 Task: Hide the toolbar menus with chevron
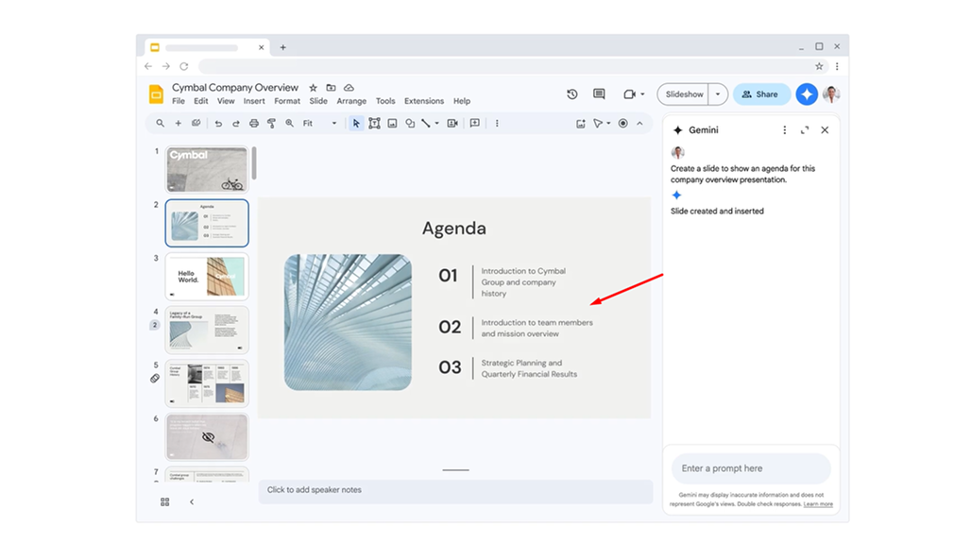(x=639, y=124)
